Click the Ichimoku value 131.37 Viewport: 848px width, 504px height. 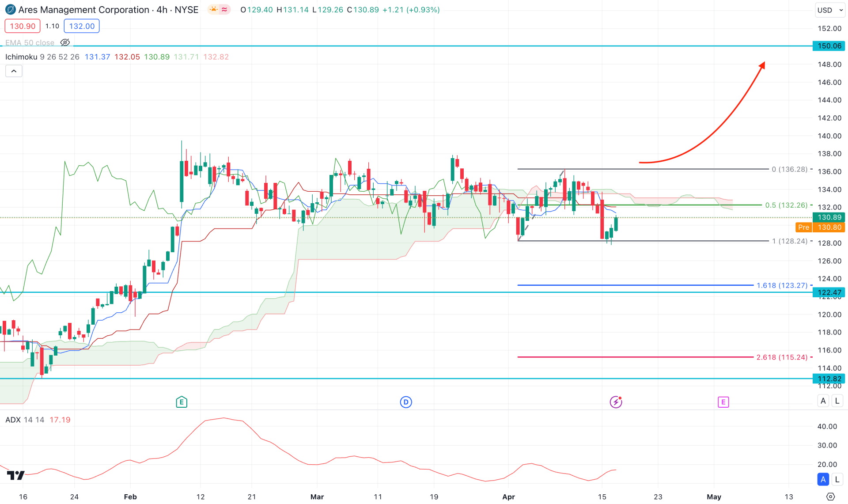tap(97, 57)
